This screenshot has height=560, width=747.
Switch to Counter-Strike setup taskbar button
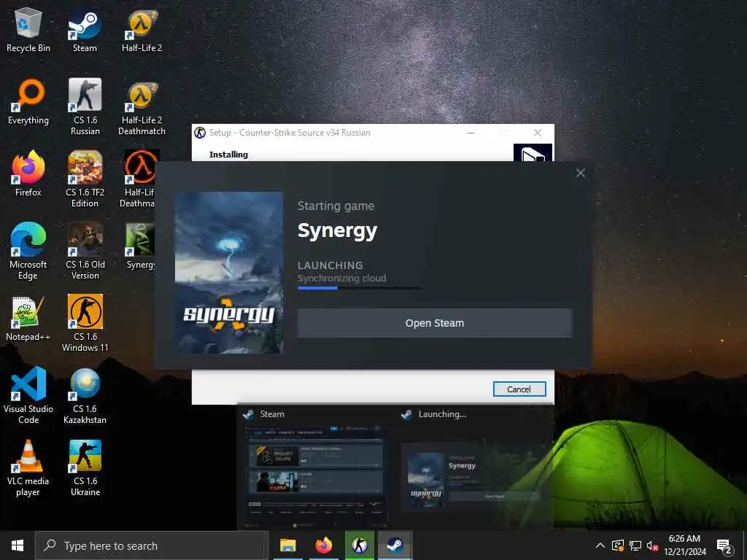360,545
